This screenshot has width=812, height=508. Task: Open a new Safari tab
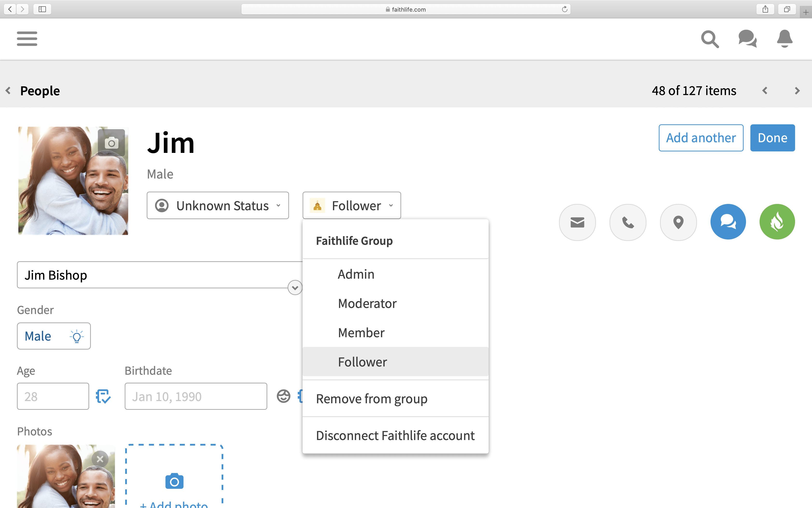[x=806, y=12]
